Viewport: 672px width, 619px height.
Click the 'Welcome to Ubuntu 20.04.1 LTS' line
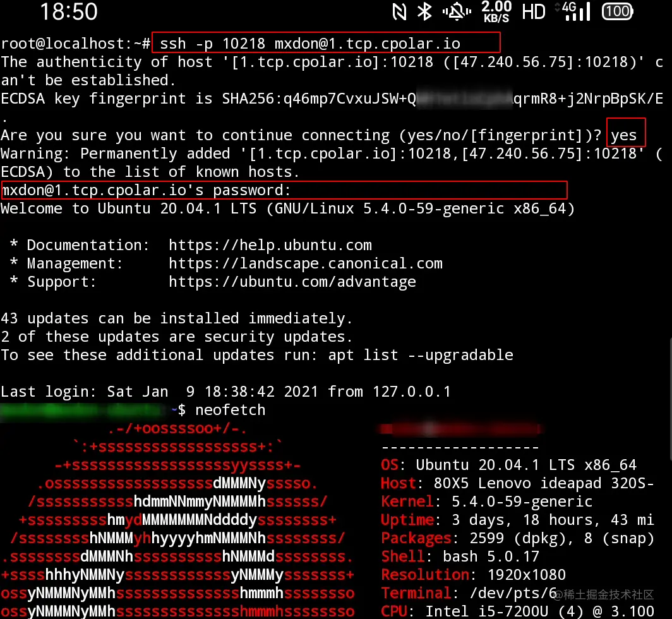tap(287, 208)
